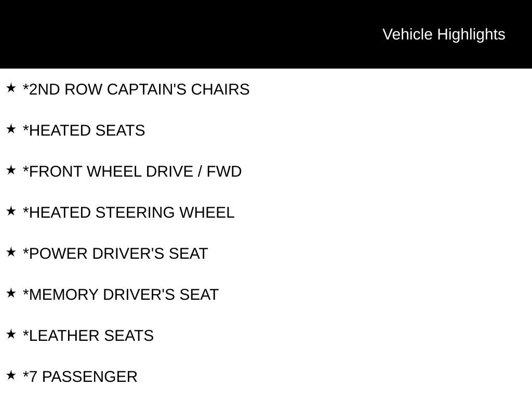The height and width of the screenshot is (399, 532).
Task: Tap the star next to 7 PASSENGER
Action: [x=11, y=376]
